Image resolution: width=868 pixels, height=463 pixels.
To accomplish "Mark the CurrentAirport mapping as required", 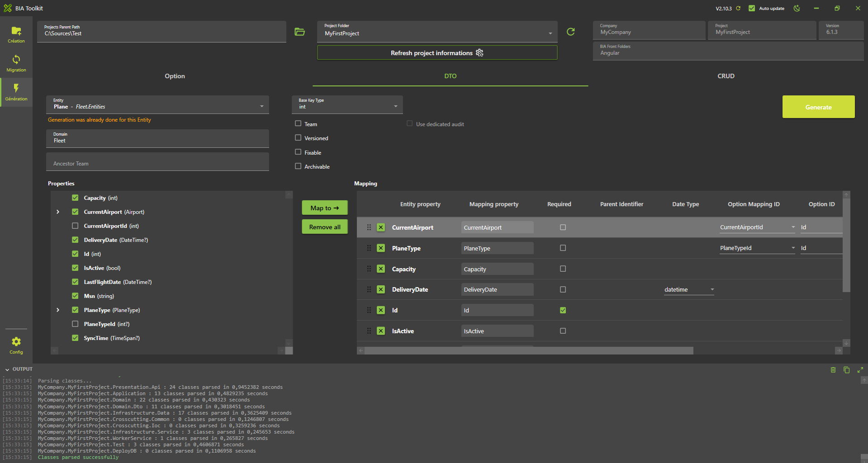I will click(563, 227).
